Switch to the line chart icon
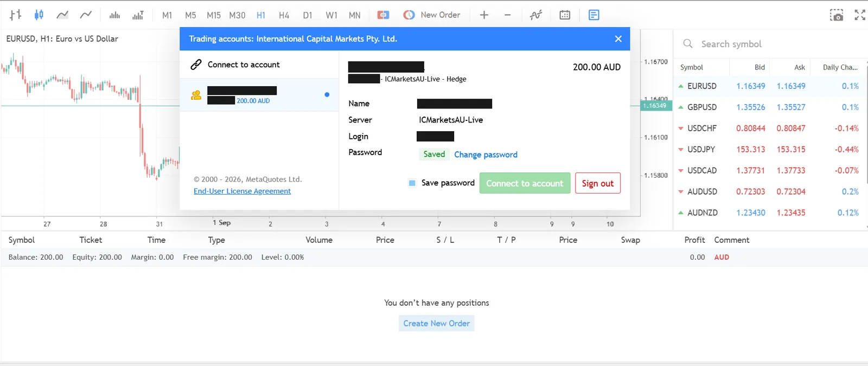868x366 pixels. point(62,15)
